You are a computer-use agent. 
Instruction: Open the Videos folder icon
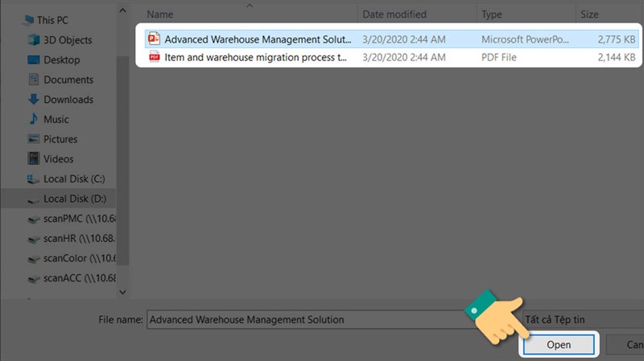33,159
